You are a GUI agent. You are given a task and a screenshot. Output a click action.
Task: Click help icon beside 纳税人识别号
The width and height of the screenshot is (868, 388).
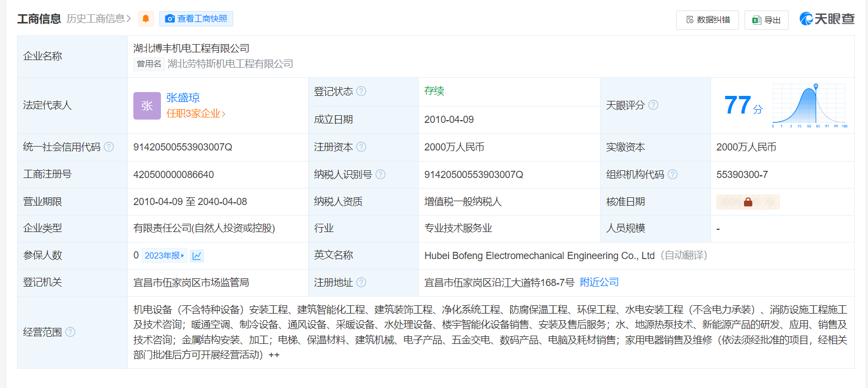point(381,175)
